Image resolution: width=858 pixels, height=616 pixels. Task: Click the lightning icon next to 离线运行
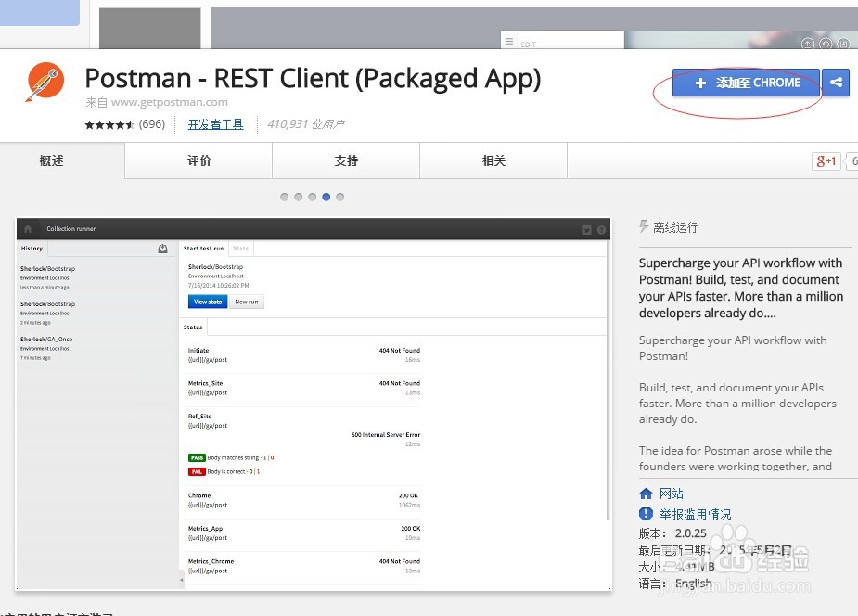tap(644, 226)
